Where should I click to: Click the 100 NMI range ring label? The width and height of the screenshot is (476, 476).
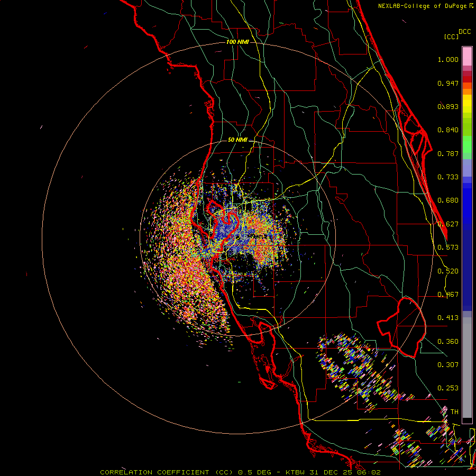(237, 42)
